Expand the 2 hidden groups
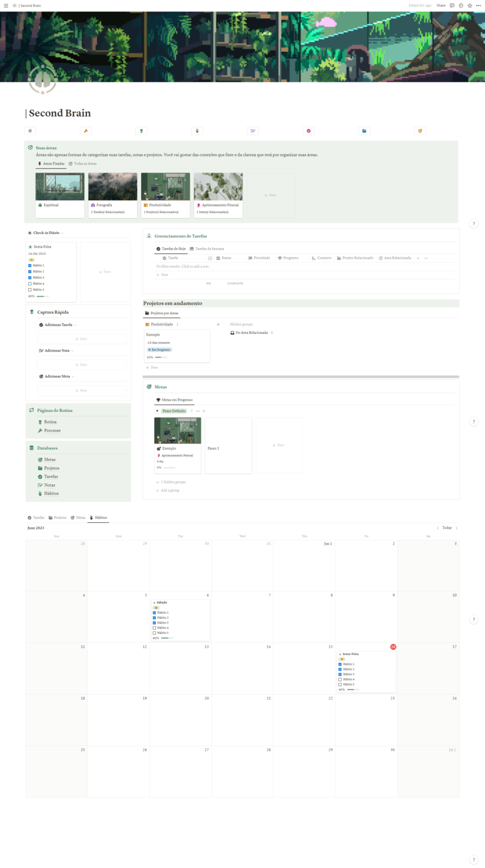Image resolution: width=485 pixels, height=868 pixels. 171,482
